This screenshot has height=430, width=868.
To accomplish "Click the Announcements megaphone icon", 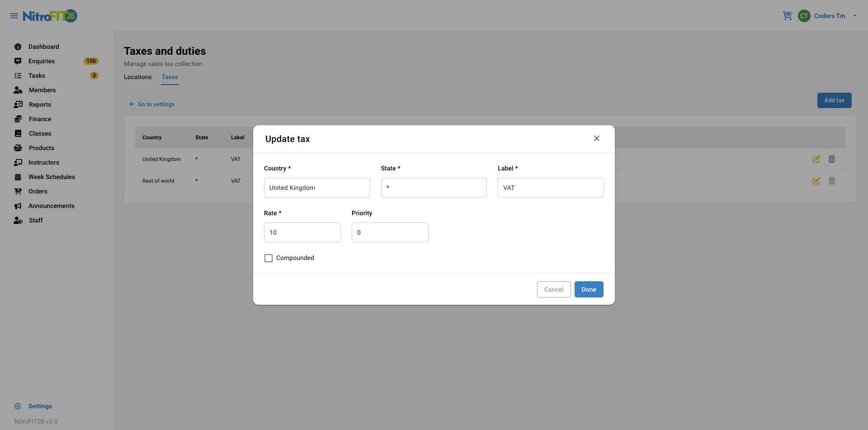I will (x=18, y=206).
